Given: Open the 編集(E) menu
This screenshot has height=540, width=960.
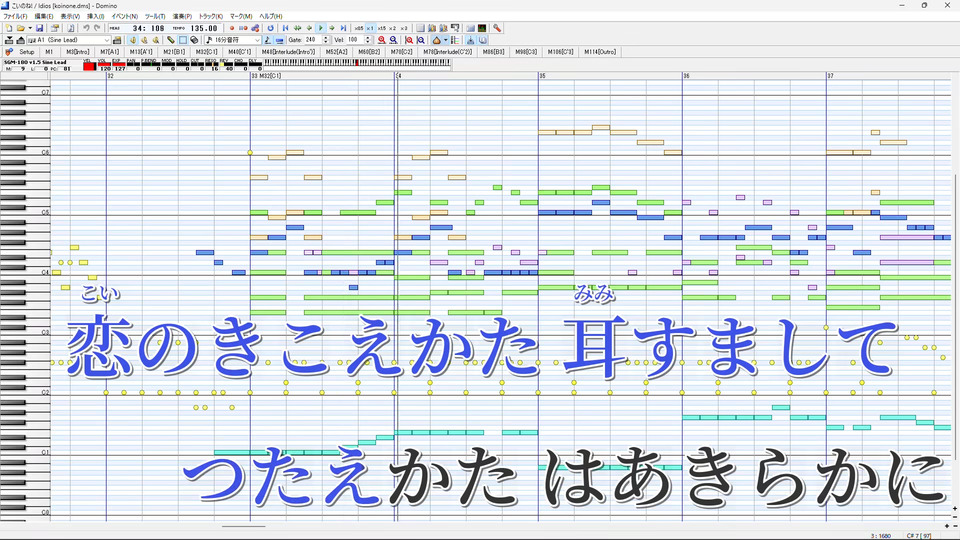Looking at the screenshot, I should 43,17.
